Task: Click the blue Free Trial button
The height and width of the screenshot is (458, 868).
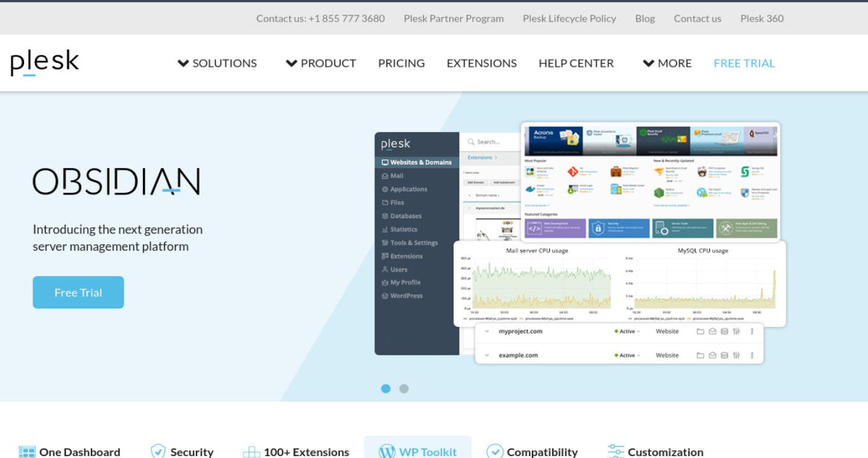Action: [x=78, y=293]
